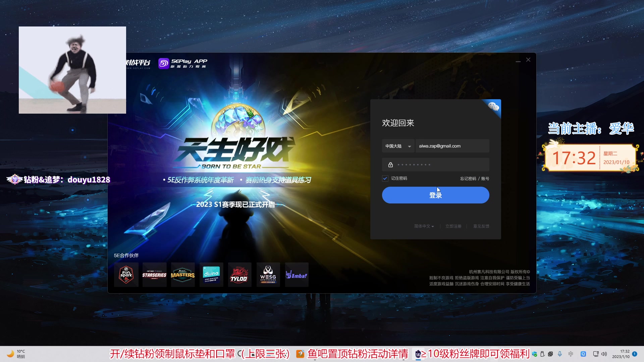Open Windows Security tray icon

pyautogui.click(x=535, y=354)
